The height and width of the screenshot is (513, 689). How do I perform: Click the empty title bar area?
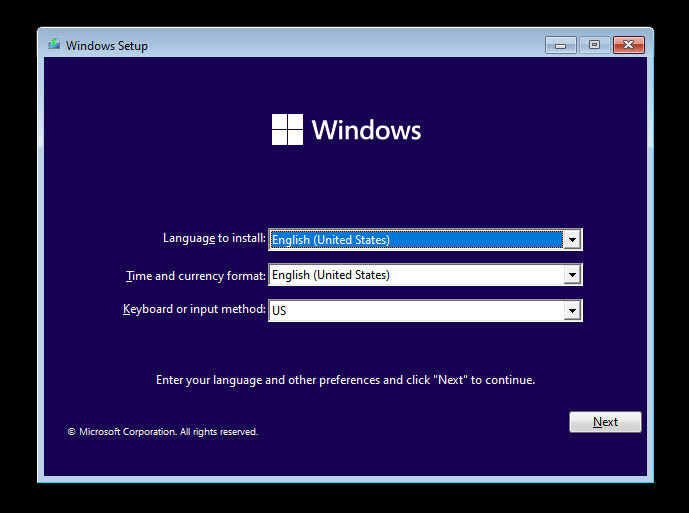coord(350,45)
